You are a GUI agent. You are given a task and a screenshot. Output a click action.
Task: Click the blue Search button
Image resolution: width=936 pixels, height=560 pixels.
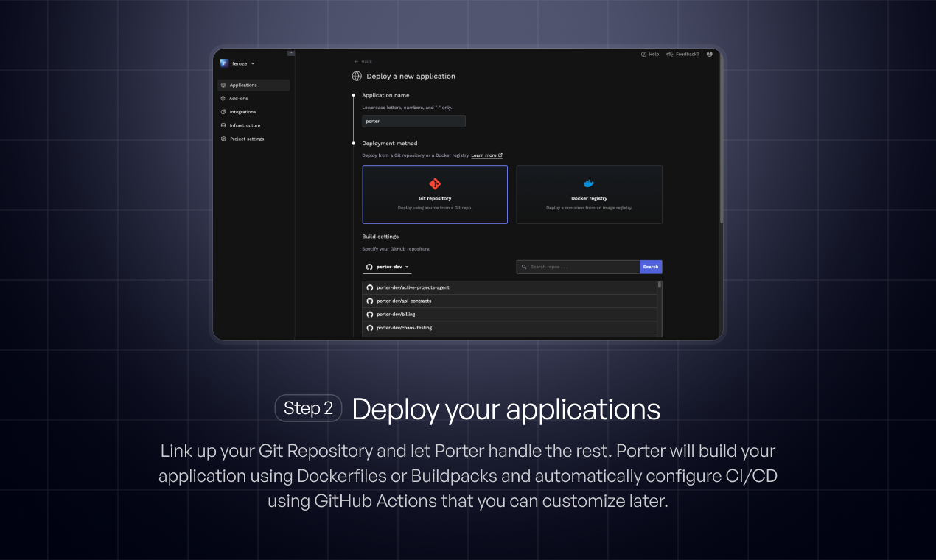[x=651, y=267]
